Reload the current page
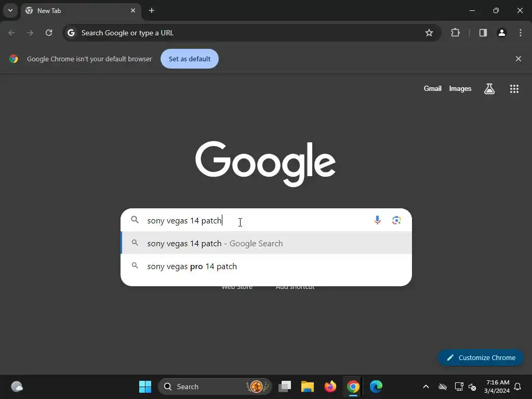The height and width of the screenshot is (399, 532). 49,33
